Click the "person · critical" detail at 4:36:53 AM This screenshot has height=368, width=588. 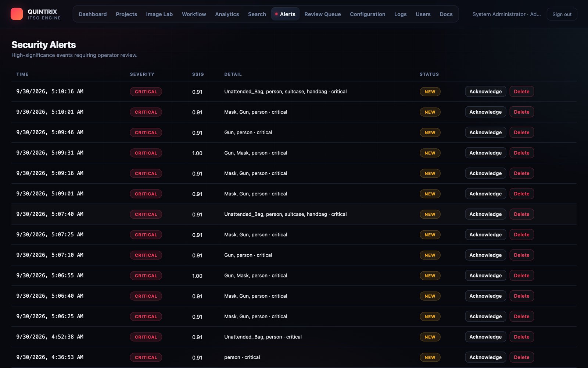pyautogui.click(x=242, y=357)
